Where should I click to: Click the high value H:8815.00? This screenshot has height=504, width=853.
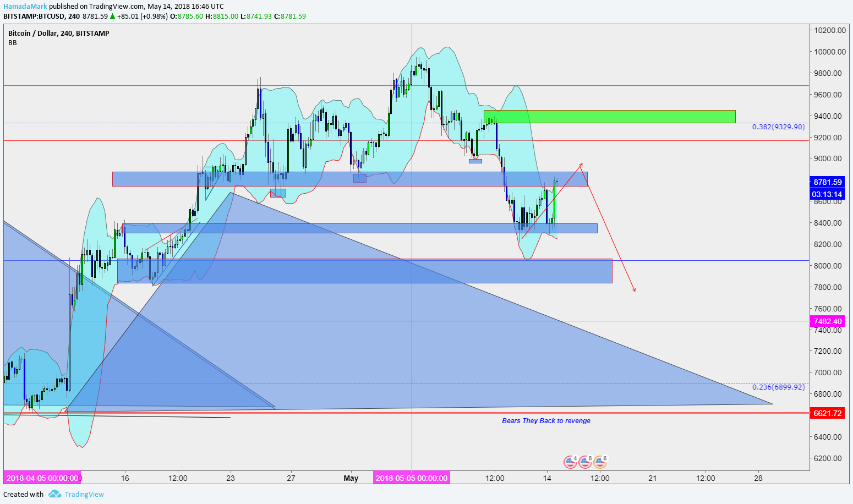coord(222,16)
